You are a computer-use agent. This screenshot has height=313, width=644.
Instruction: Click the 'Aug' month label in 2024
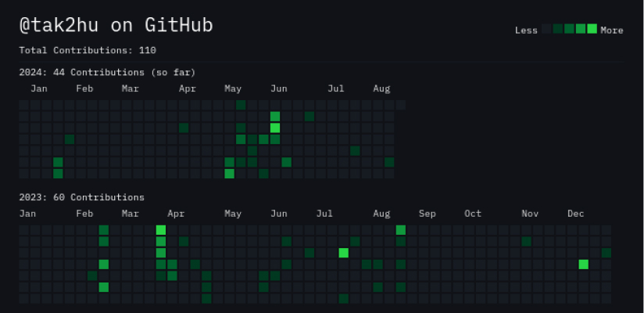point(381,89)
